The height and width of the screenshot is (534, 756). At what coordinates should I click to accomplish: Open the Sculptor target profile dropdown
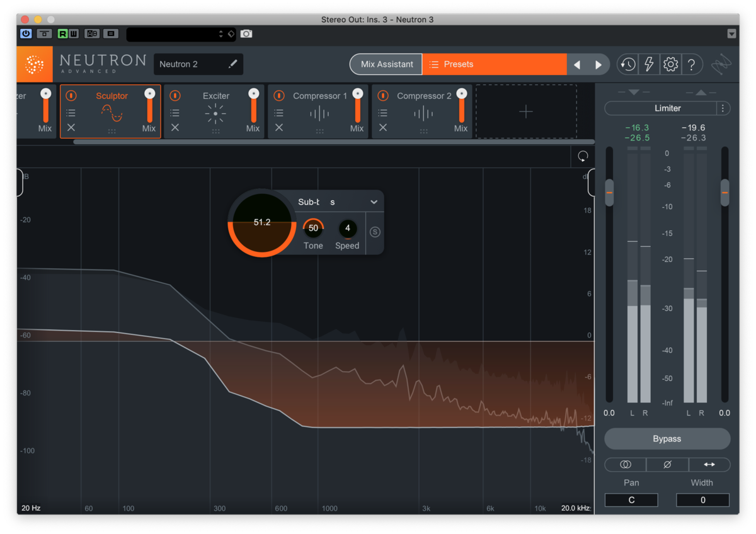point(338,202)
